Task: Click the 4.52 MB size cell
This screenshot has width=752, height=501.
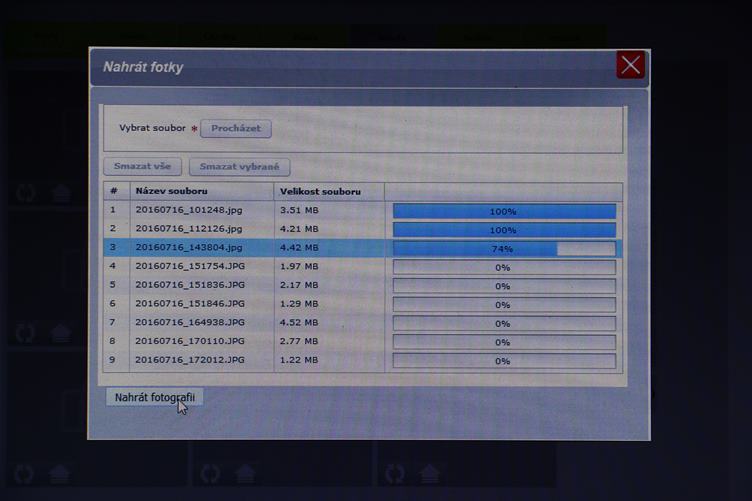Action: 299,322
